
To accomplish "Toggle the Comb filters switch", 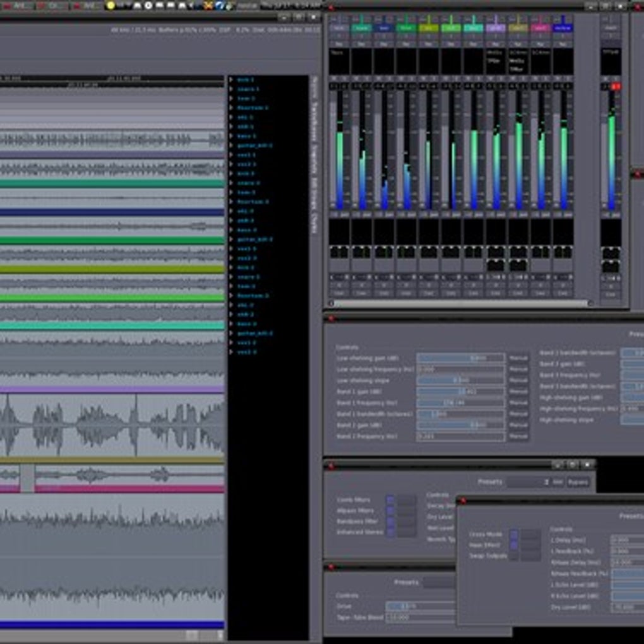I will pyautogui.click(x=390, y=499).
